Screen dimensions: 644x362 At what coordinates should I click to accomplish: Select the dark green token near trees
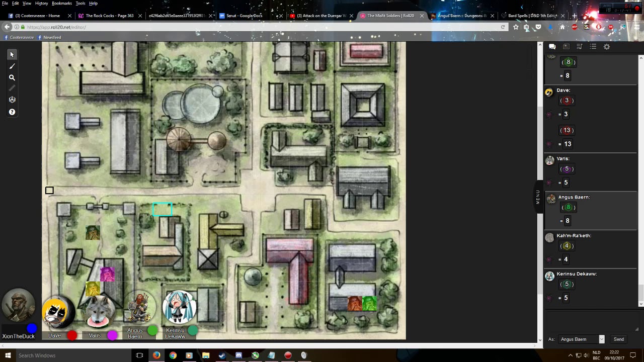(93, 232)
